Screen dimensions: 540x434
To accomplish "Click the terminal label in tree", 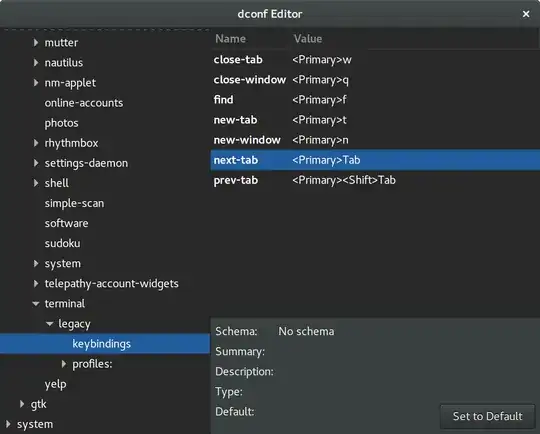I will [65, 303].
